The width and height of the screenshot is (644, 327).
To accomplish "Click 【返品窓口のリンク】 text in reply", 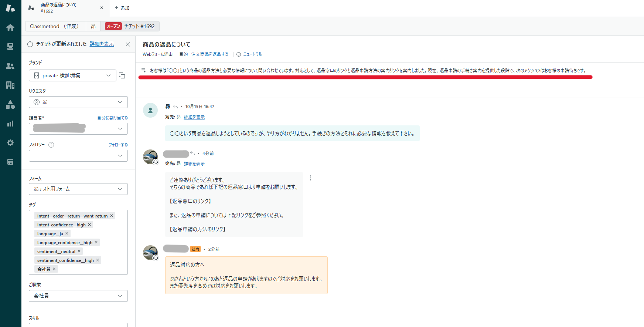I will pyautogui.click(x=190, y=201).
